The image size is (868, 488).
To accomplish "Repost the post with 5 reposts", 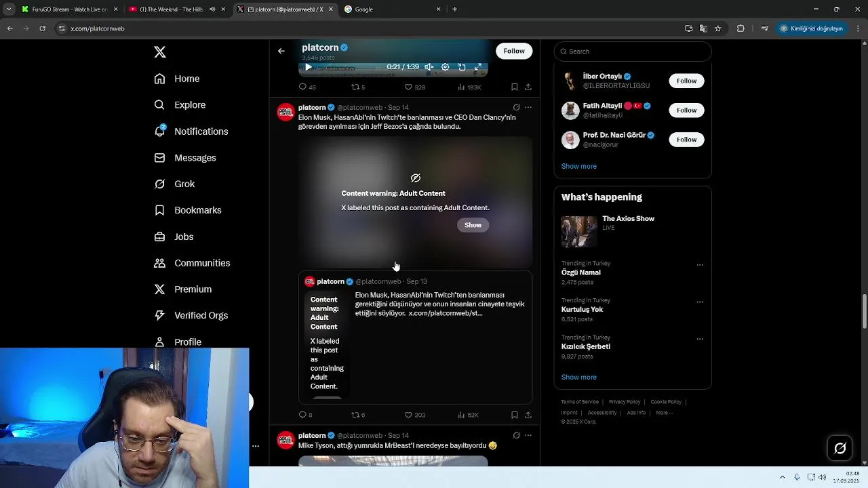I will point(358,87).
